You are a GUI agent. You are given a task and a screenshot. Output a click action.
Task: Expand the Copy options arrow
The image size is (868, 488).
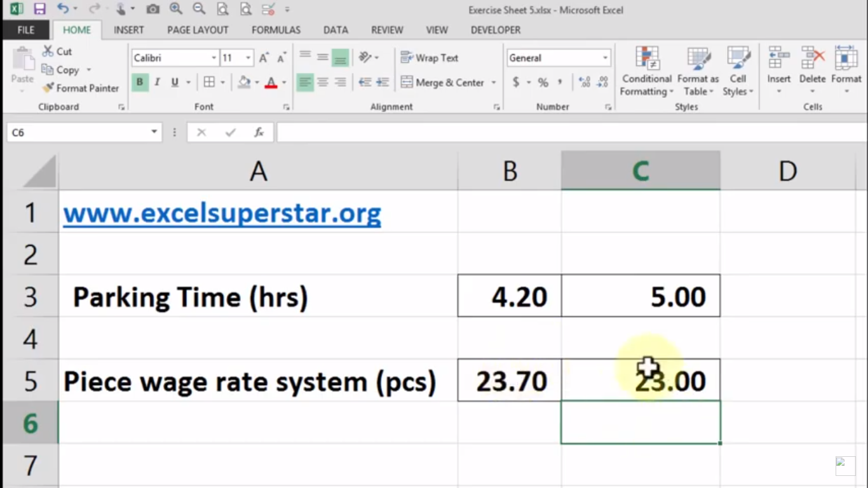point(89,70)
